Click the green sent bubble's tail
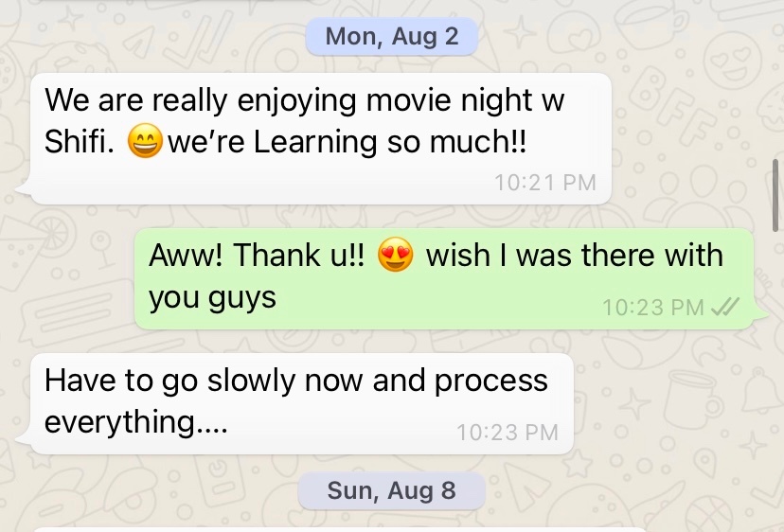Image resolution: width=784 pixels, height=532 pixels. pos(760,313)
